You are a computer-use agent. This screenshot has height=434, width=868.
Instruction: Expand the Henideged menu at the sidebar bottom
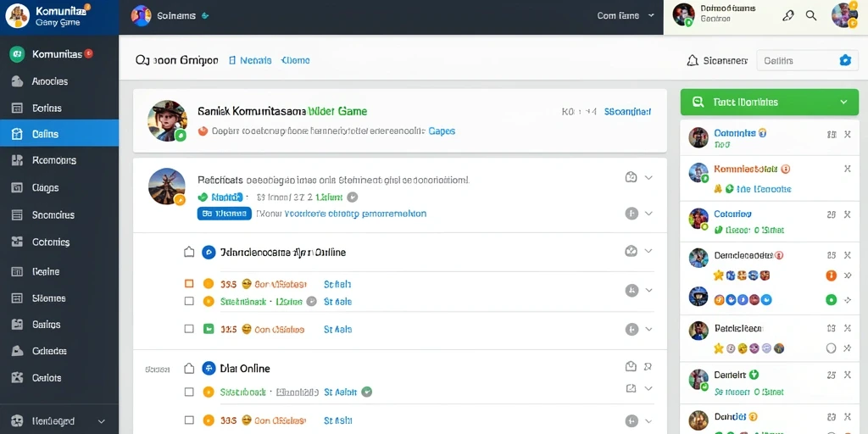pyautogui.click(x=59, y=420)
